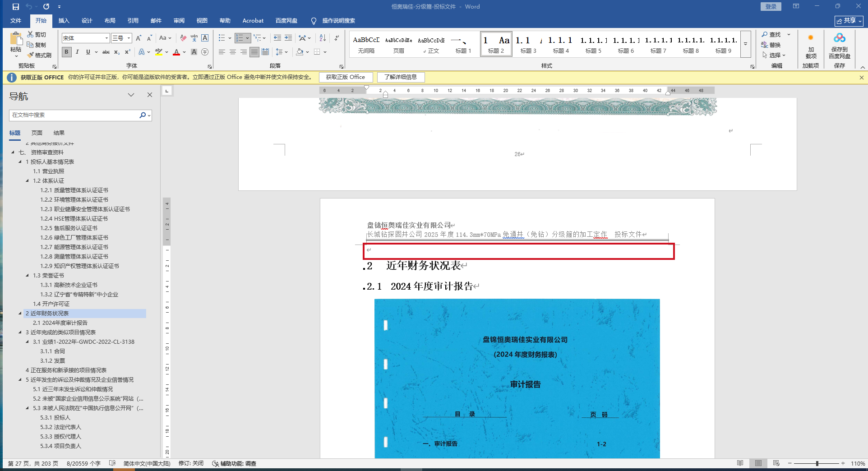868x471 pixels.
Task: Close the navigation pane
Action: click(150, 95)
